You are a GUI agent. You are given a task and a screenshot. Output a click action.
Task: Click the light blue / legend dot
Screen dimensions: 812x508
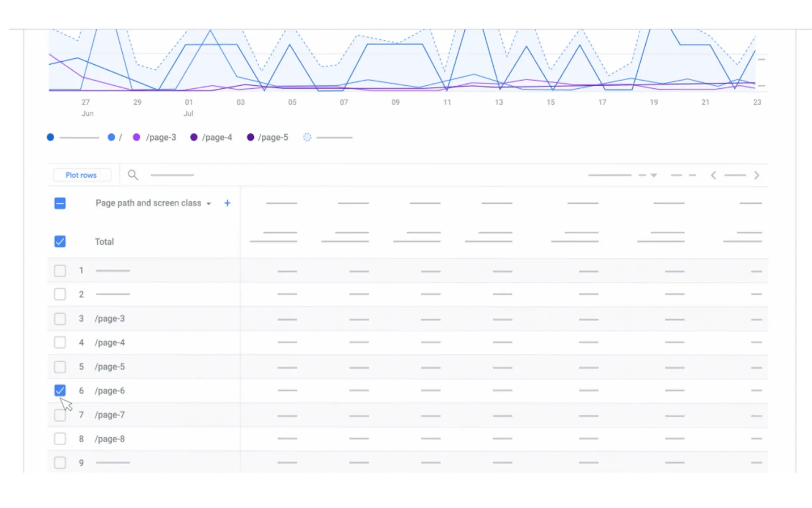click(x=111, y=137)
